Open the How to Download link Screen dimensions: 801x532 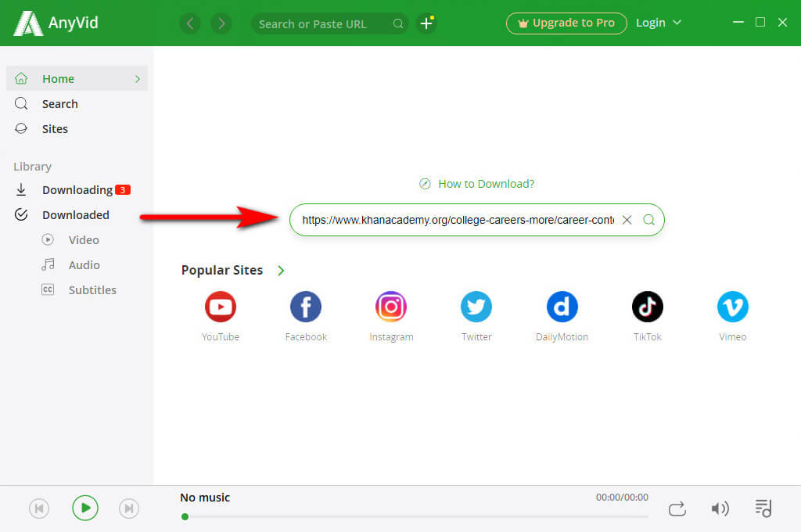coord(486,184)
